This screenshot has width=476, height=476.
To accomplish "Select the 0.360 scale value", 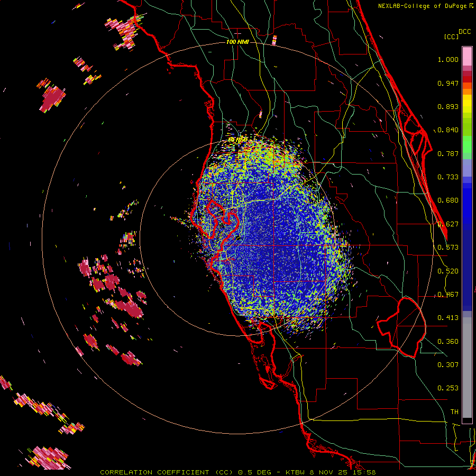I will point(448,342).
